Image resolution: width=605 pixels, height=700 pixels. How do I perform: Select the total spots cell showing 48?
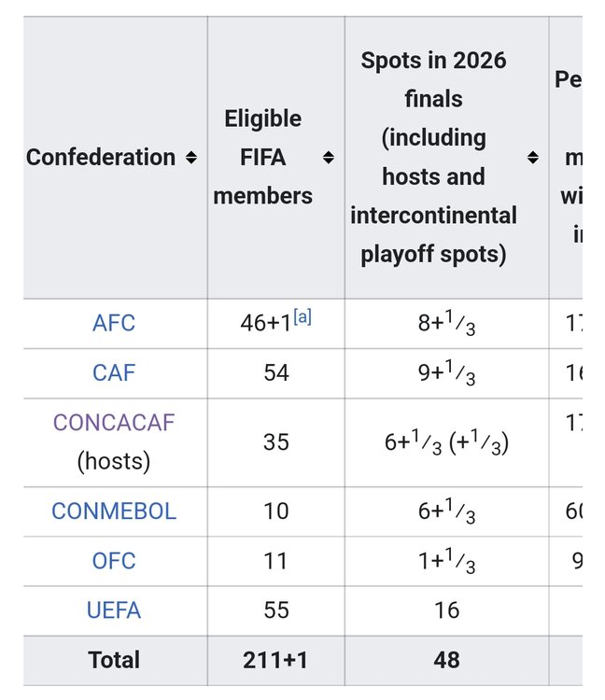tap(446, 660)
